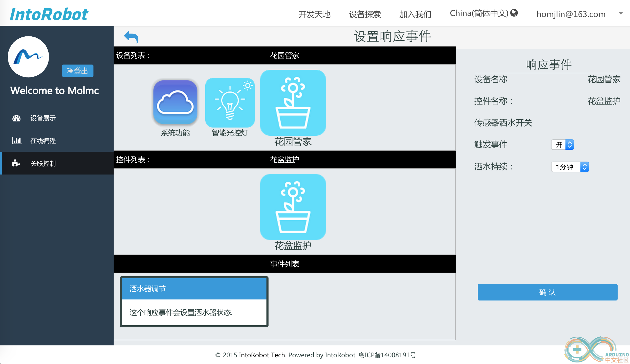Open the 开发天地 menu
This screenshot has height=364, width=630.
pyautogui.click(x=314, y=14)
